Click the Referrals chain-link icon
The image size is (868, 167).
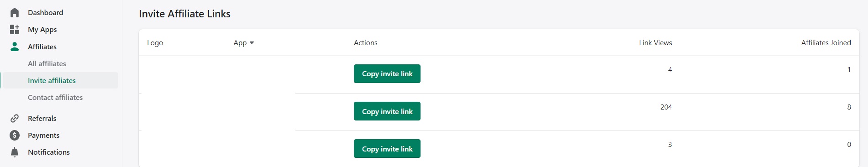click(x=15, y=118)
